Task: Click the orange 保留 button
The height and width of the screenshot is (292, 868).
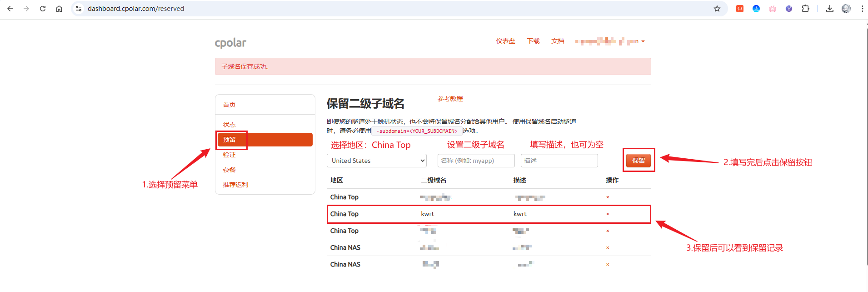Action: click(x=638, y=161)
